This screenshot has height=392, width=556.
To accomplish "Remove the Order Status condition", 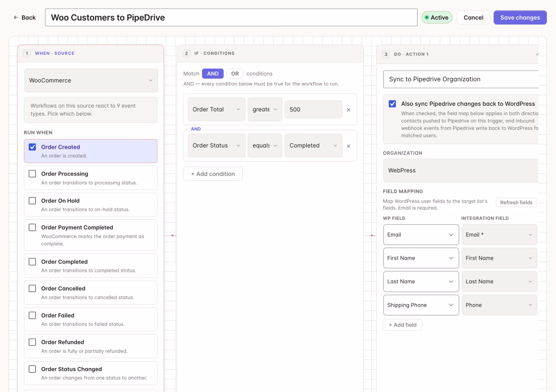I will pos(349,146).
